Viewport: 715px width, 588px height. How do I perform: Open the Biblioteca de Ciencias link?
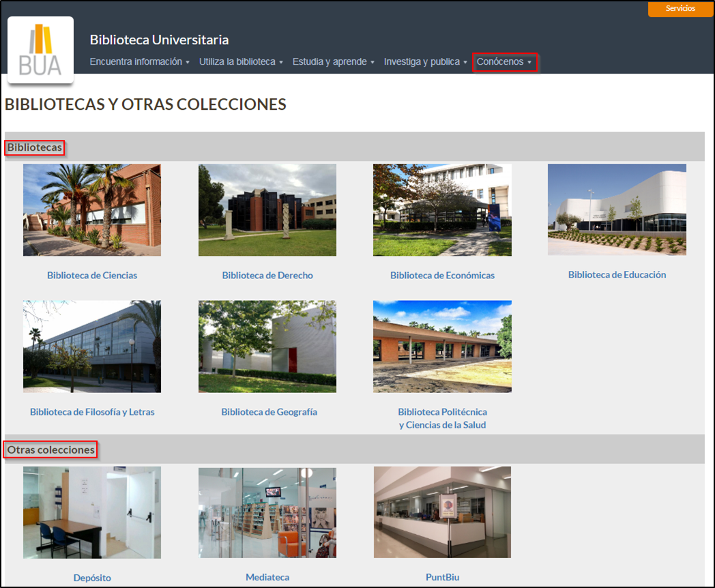[x=92, y=275]
